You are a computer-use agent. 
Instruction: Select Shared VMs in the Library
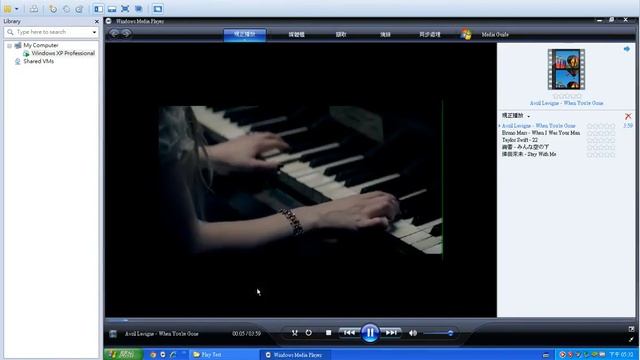(x=38, y=61)
